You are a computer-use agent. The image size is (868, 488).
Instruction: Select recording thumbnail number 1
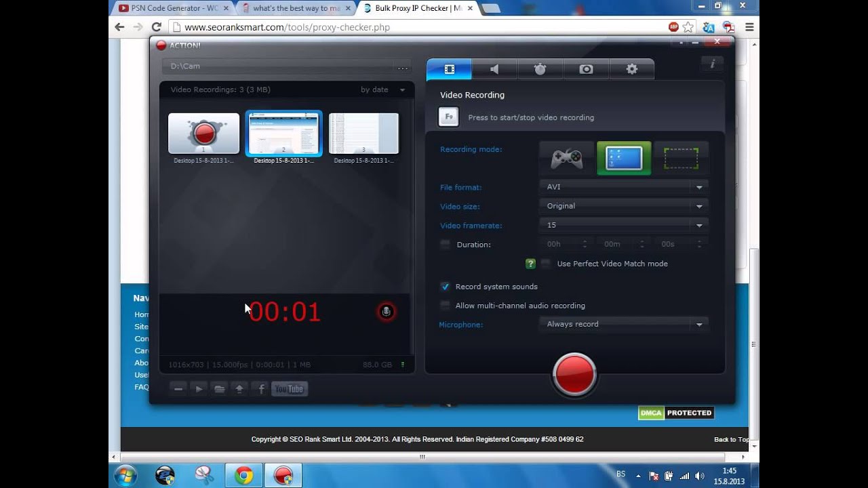point(203,134)
